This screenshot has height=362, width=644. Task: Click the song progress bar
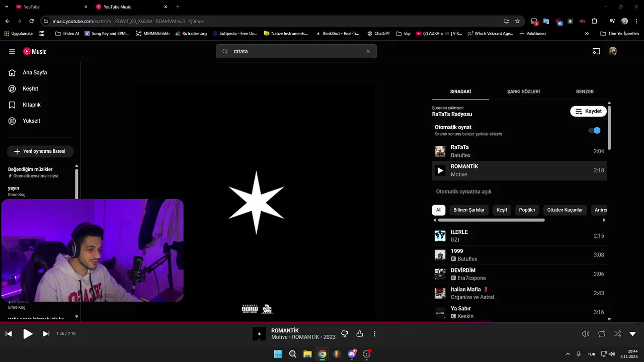(322, 322)
